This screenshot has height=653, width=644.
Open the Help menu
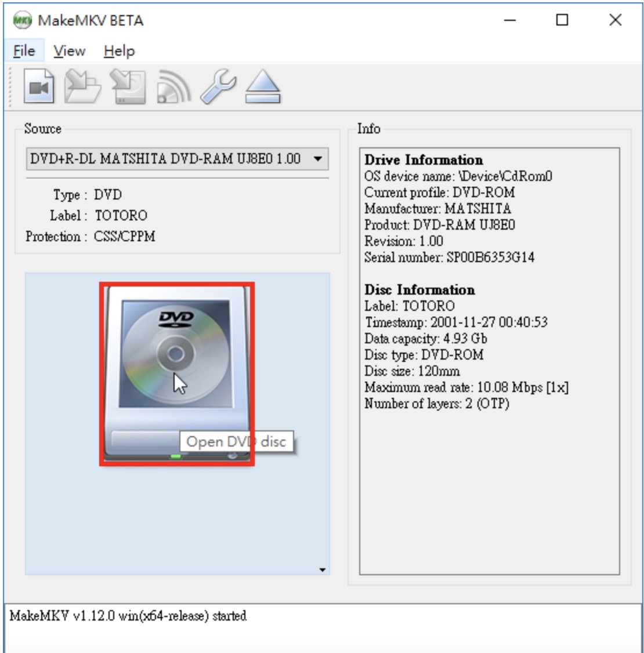(x=119, y=51)
